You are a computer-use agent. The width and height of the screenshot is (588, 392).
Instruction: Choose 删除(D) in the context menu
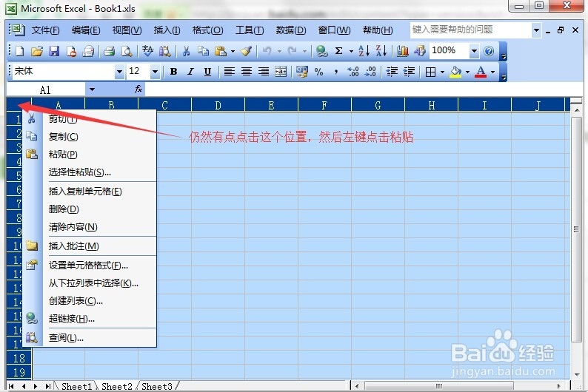[90, 209]
